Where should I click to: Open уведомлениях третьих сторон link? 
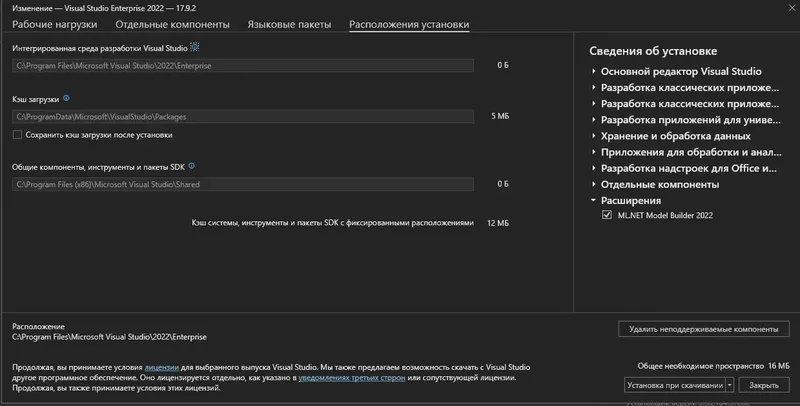click(x=352, y=378)
